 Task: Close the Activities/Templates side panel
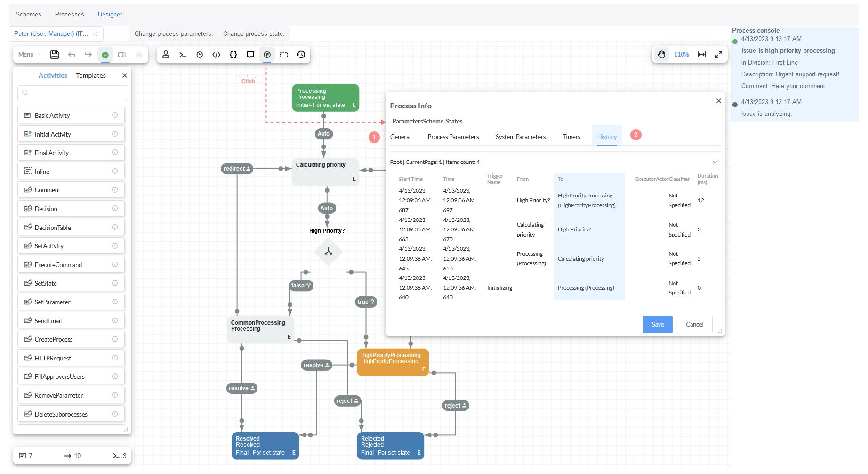125,75
